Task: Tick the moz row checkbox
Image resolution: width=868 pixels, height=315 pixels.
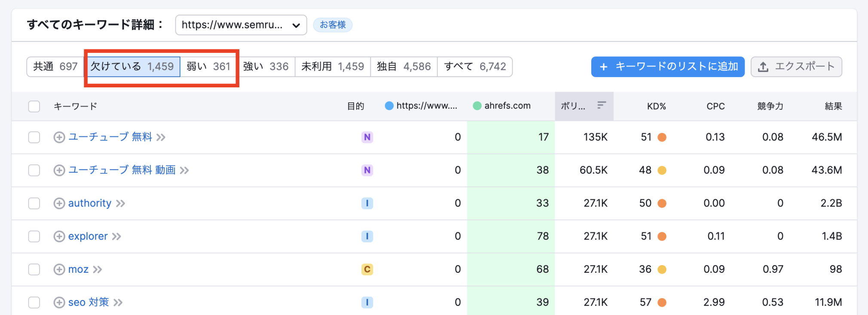Action: [x=34, y=269]
